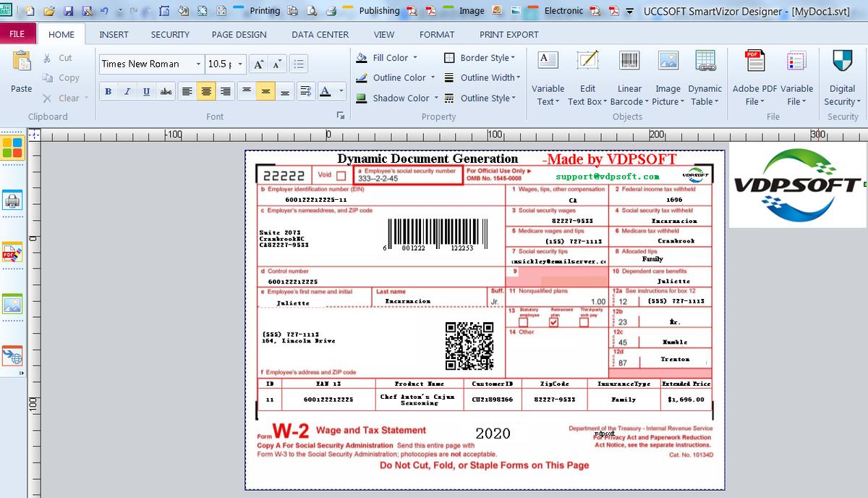Expand the Times New Roman font dropdown
The width and height of the screenshot is (868, 498).
(198, 64)
